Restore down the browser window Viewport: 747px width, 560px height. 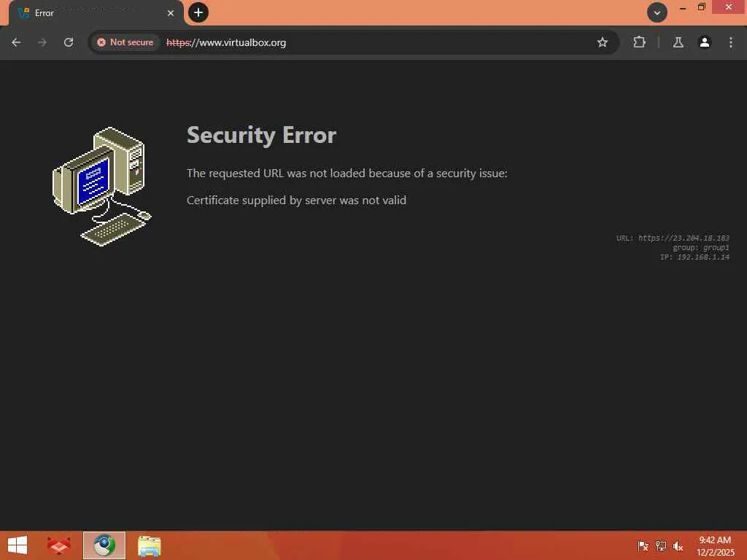(x=701, y=7)
